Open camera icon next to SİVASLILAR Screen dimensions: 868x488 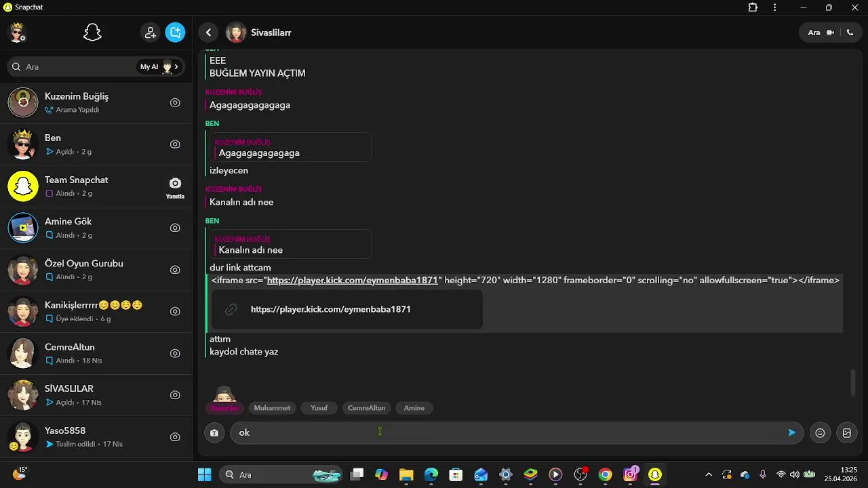(x=175, y=395)
